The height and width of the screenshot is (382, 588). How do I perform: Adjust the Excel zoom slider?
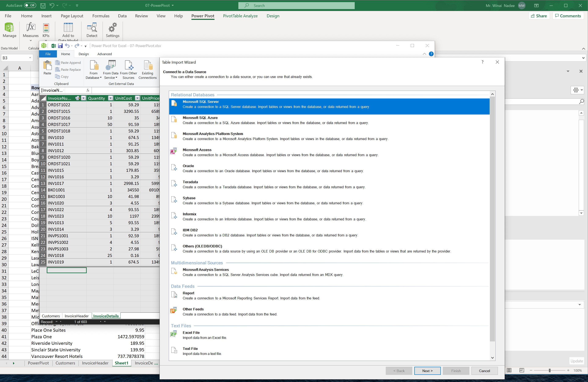click(550, 370)
